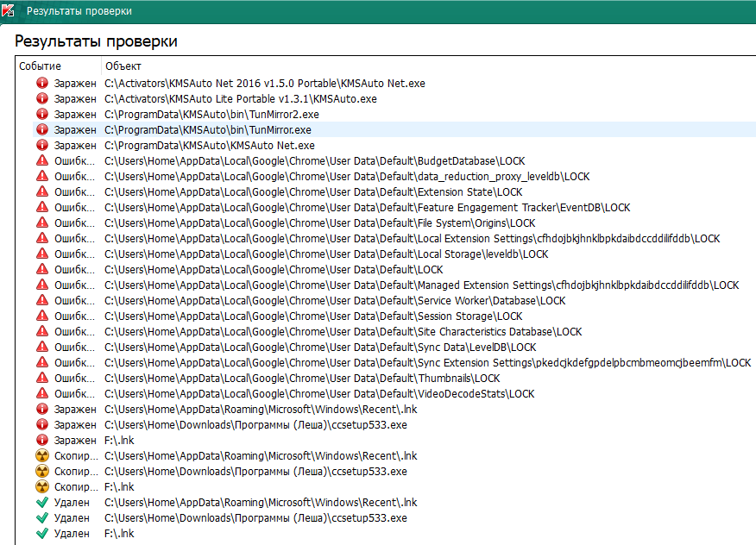
Task: Select the ProgramData KMSAuto Net.exe path
Action: point(210,146)
